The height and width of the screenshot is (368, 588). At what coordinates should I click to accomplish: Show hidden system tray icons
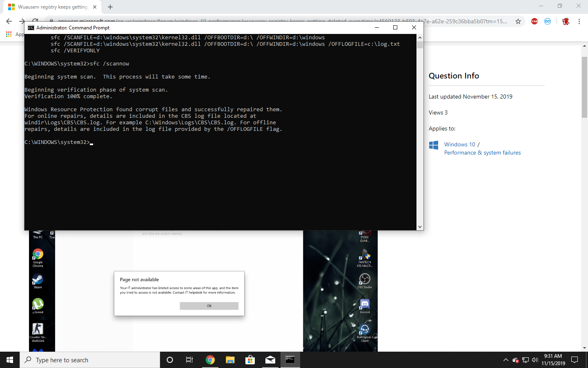[506, 360]
